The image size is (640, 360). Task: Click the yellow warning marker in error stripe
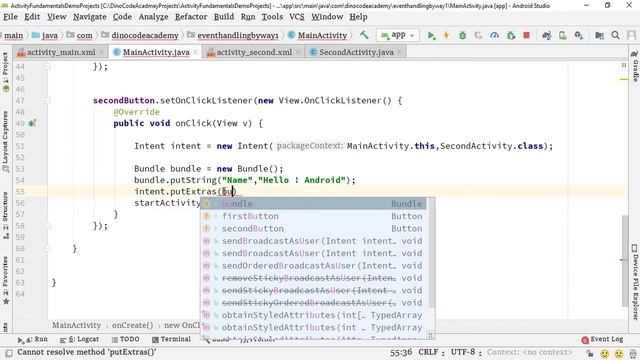click(x=624, y=79)
